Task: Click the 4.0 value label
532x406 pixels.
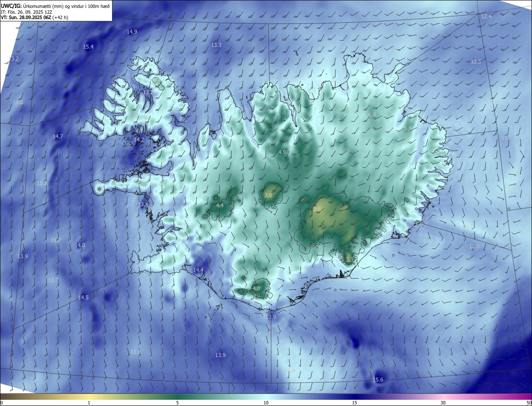Action: click(x=256, y=288)
